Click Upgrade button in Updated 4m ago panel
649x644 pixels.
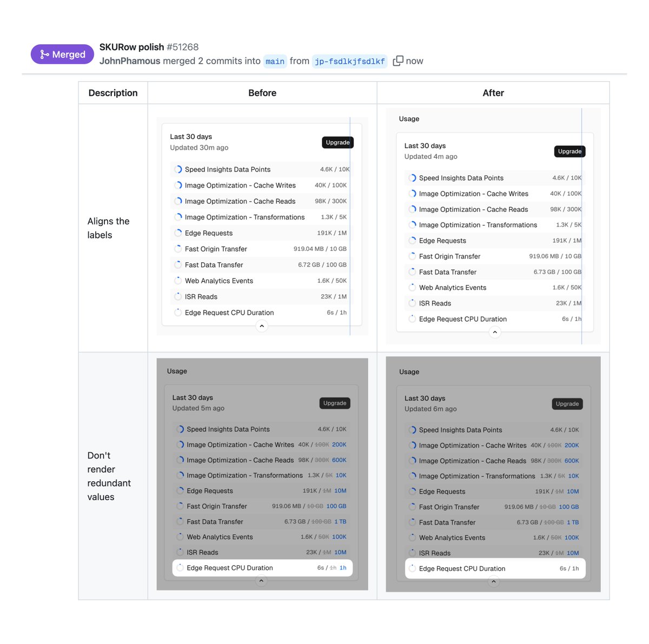click(570, 151)
